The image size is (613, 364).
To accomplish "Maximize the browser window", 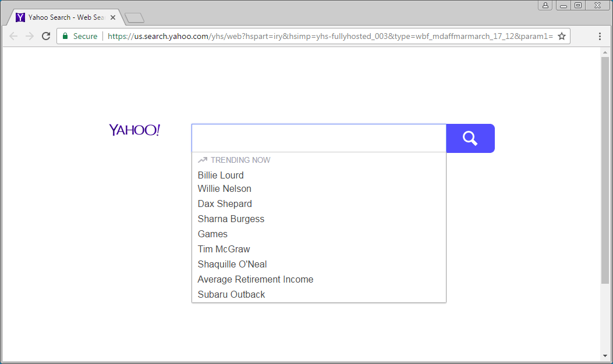I will tap(578, 5).
